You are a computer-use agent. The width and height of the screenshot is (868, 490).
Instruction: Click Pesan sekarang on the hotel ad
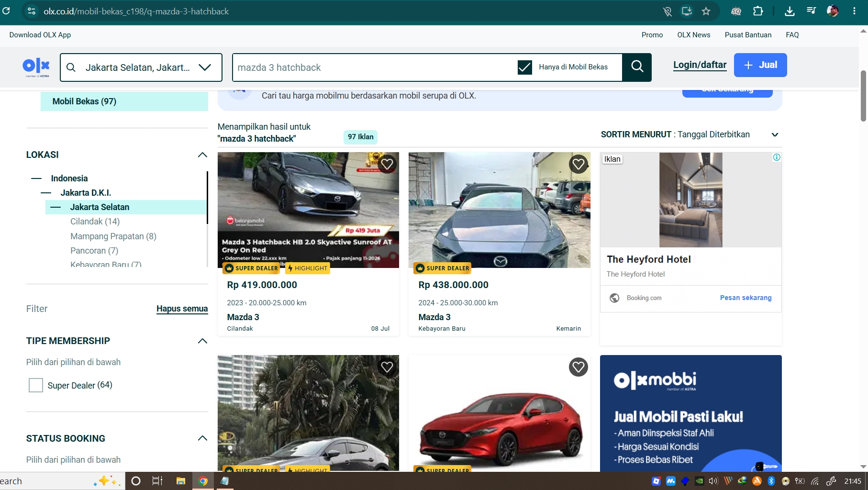(746, 298)
